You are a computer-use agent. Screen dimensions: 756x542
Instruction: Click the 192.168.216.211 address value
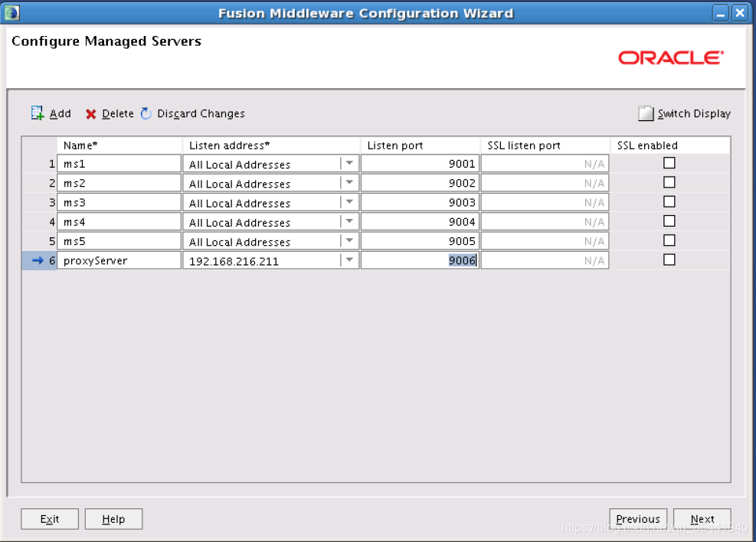click(x=234, y=261)
